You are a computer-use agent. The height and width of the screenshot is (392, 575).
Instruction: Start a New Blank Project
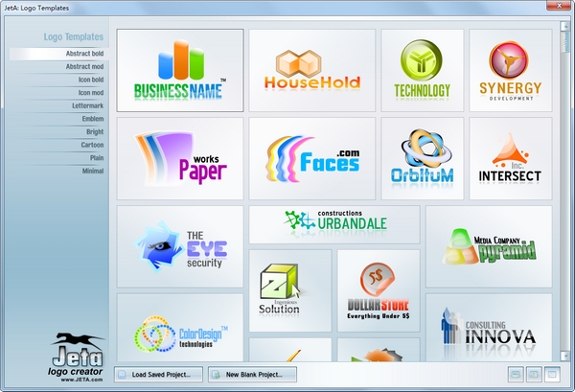pos(252,375)
